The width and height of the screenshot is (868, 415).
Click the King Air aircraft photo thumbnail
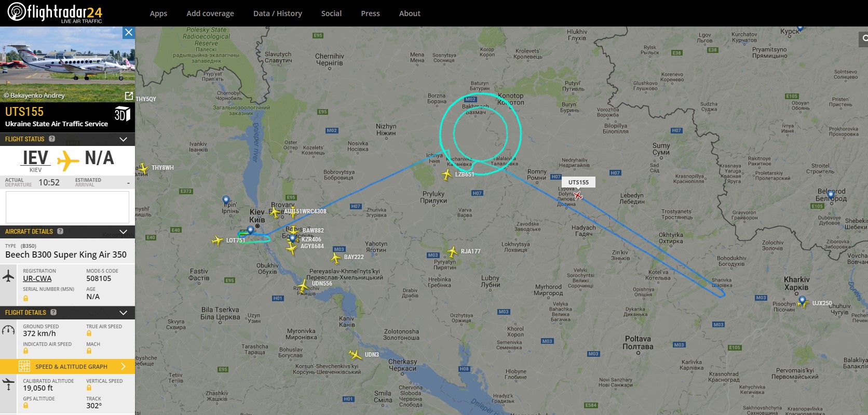67,64
